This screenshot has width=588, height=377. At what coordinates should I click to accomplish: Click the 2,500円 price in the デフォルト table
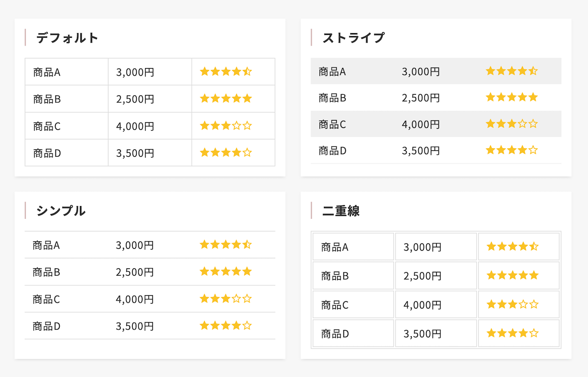[x=135, y=99]
